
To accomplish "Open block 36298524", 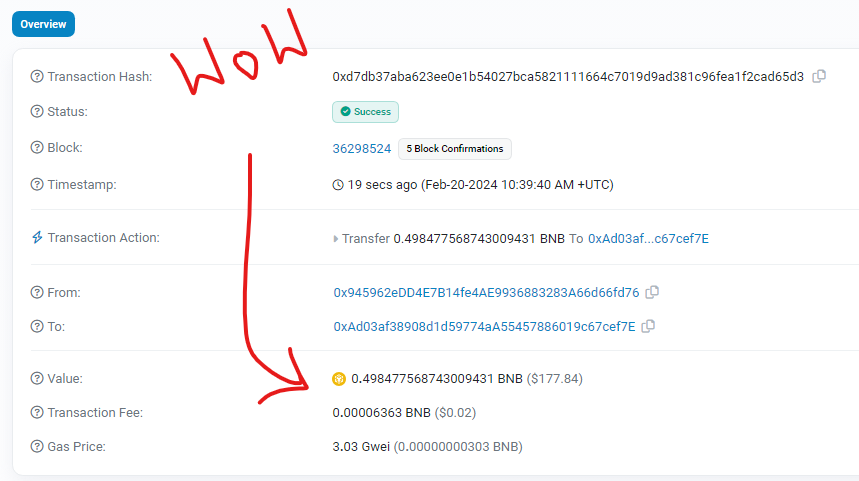I will (362, 148).
